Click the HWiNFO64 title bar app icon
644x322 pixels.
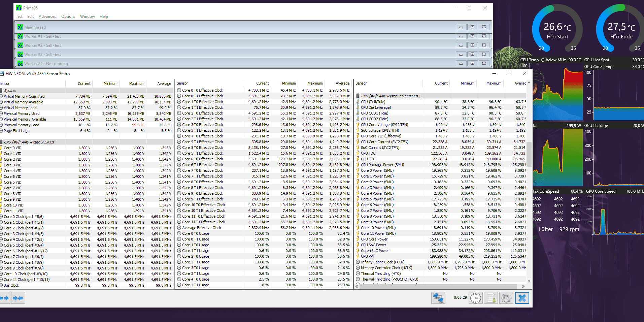coord(2,73)
